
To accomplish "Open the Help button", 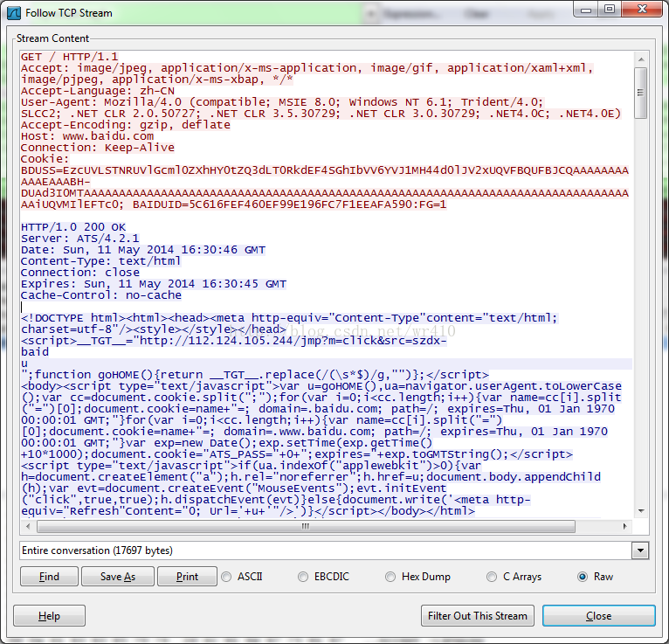I will 49,616.
